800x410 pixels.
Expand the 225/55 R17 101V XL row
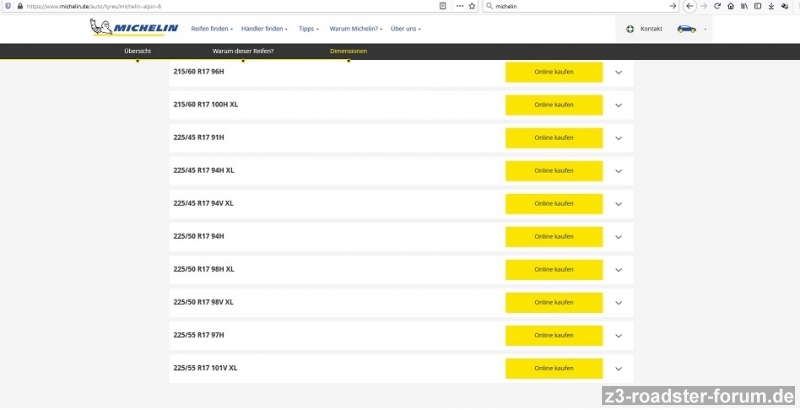pos(618,368)
